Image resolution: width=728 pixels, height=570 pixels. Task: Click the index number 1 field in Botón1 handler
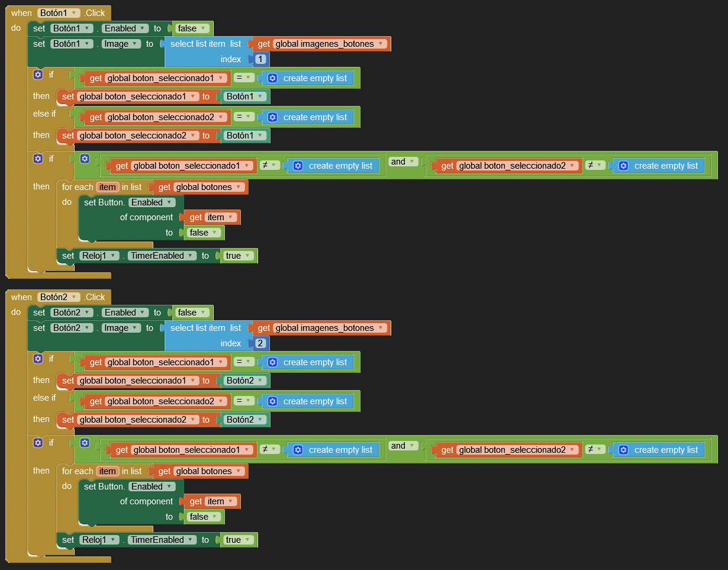pos(261,59)
